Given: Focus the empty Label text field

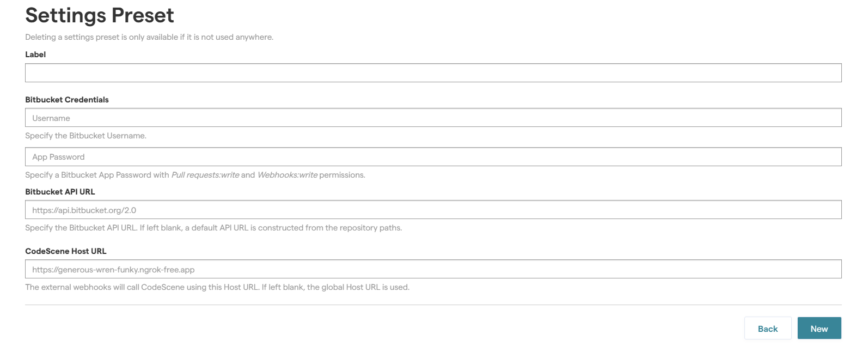Looking at the screenshot, I should [433, 73].
